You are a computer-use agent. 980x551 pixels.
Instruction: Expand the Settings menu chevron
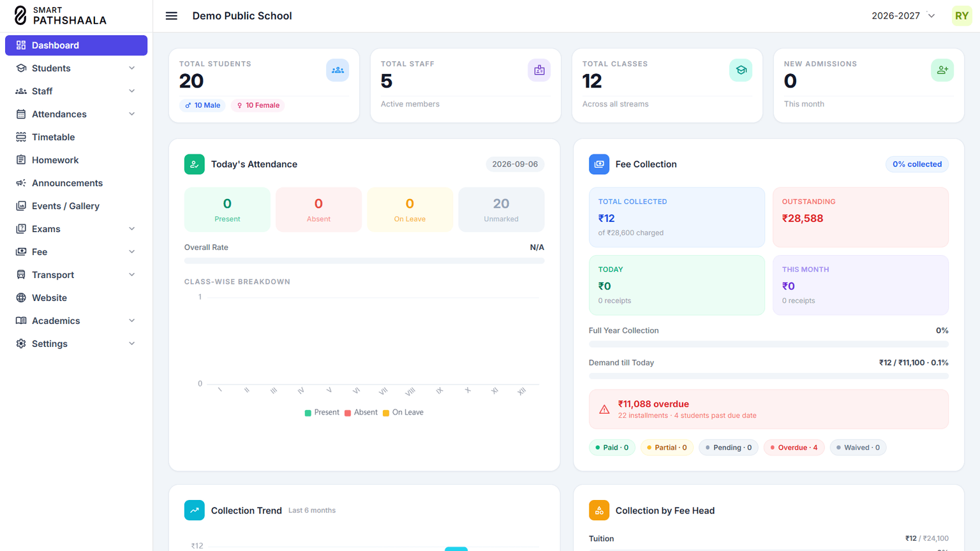(132, 344)
